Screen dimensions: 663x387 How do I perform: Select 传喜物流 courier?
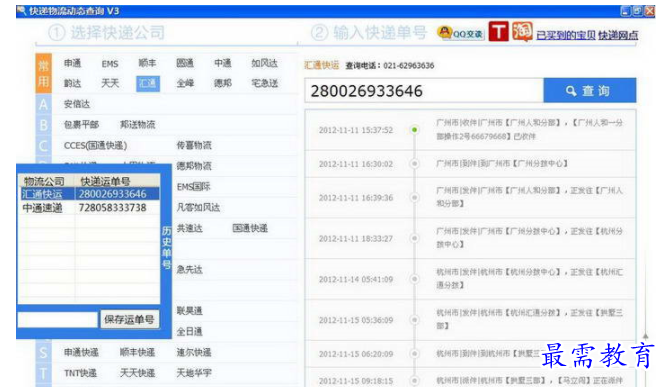[x=194, y=145]
